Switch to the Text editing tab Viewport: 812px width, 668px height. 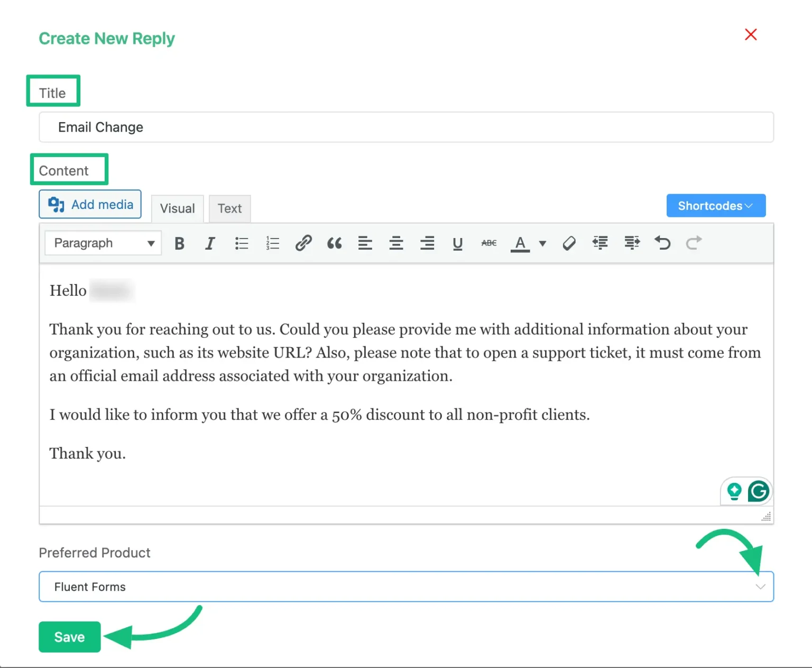point(229,208)
